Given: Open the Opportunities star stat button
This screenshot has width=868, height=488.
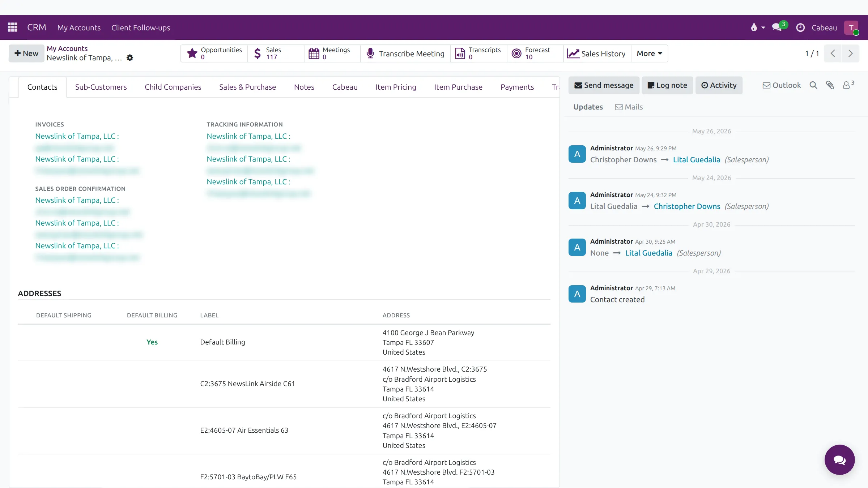Looking at the screenshot, I should coord(214,53).
